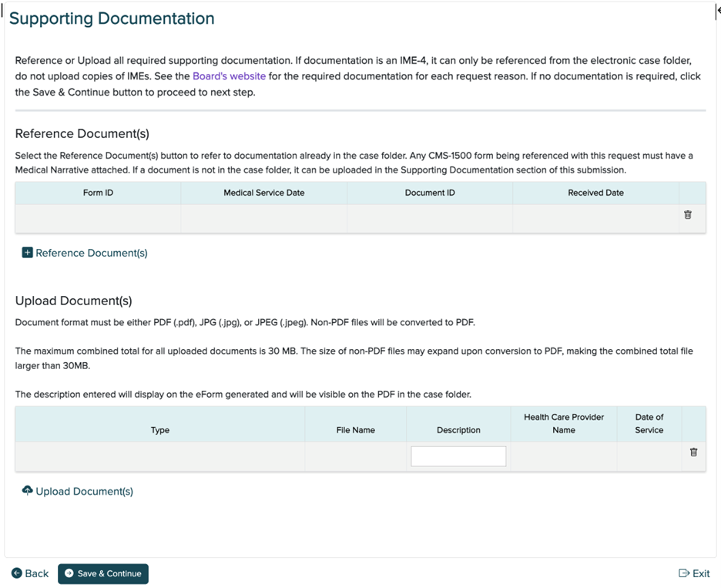This screenshot has height=588, width=721.
Task: Click the Health Care Provider Name column header
Action: click(x=565, y=423)
